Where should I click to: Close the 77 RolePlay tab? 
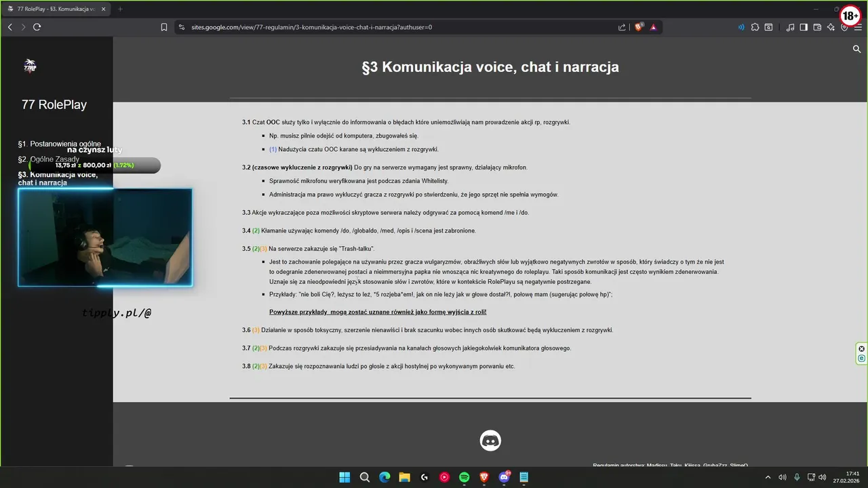[104, 9]
